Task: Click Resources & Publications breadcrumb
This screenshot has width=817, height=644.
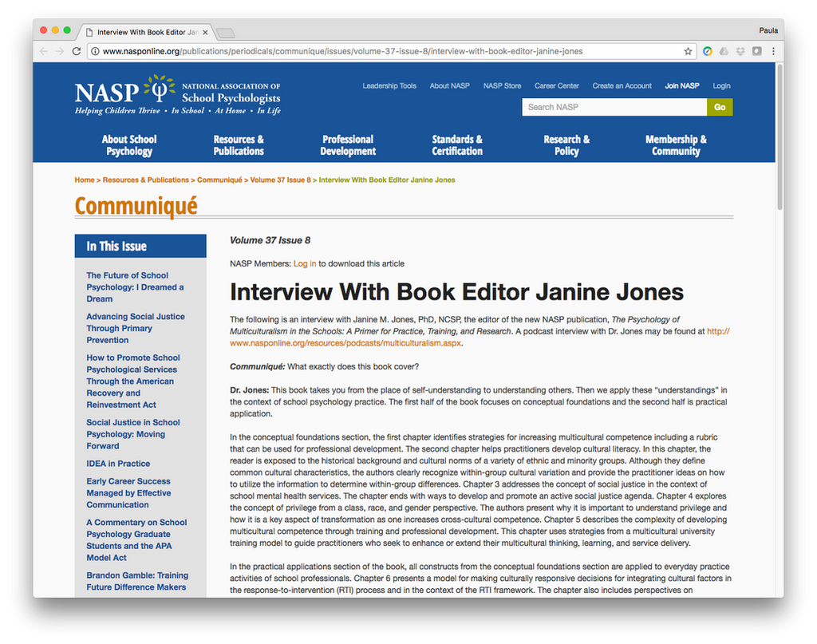Action: 146,180
